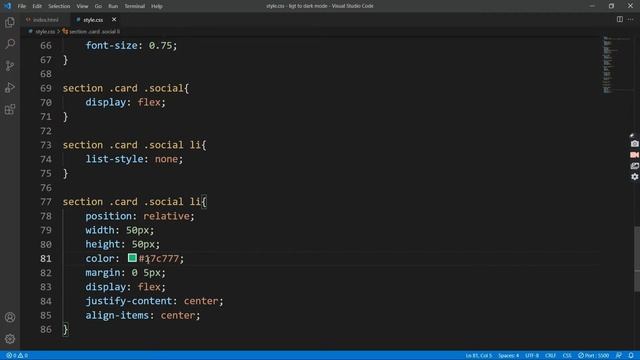Click the camera screenshot icon in recorder overlay
The width and height of the screenshot is (640, 360).
tap(634, 144)
